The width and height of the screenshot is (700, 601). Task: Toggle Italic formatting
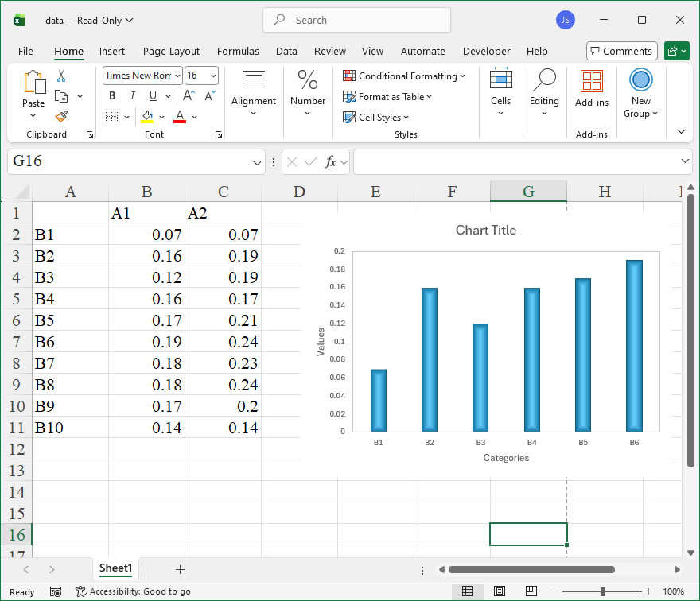coord(132,96)
